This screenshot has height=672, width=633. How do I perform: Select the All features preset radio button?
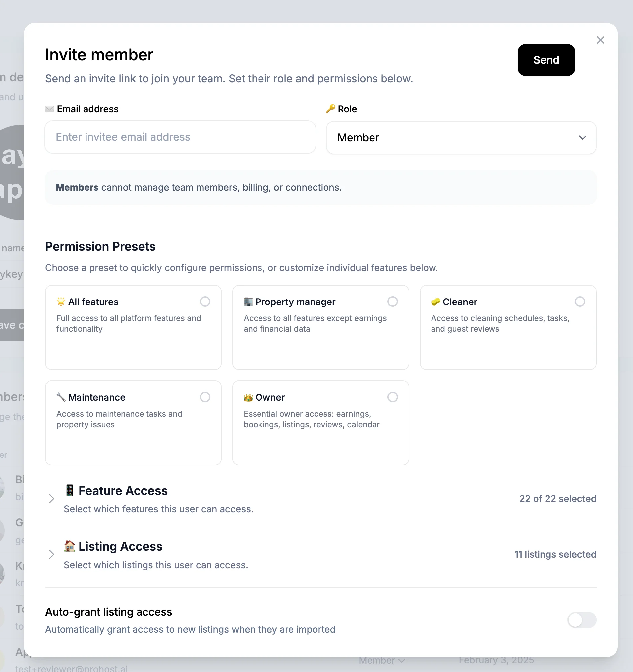(x=205, y=302)
